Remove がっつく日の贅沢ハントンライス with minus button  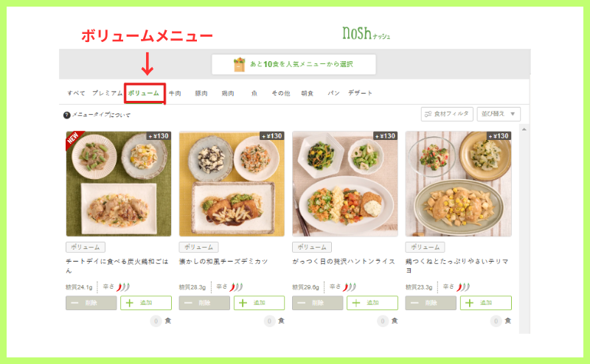(x=318, y=303)
